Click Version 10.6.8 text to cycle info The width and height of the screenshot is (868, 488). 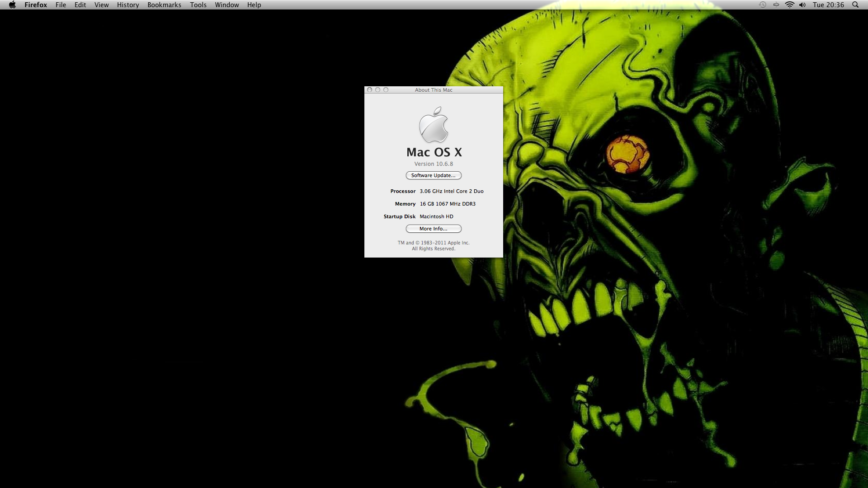click(434, 164)
